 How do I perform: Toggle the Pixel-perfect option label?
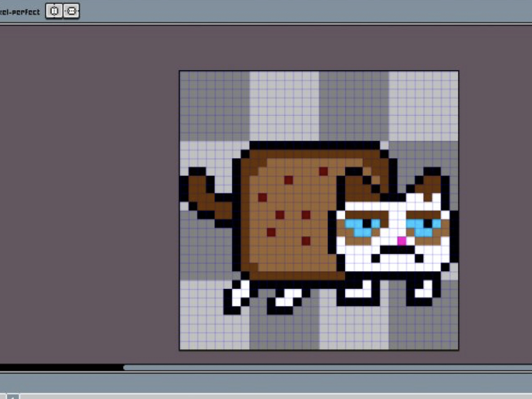20,12
